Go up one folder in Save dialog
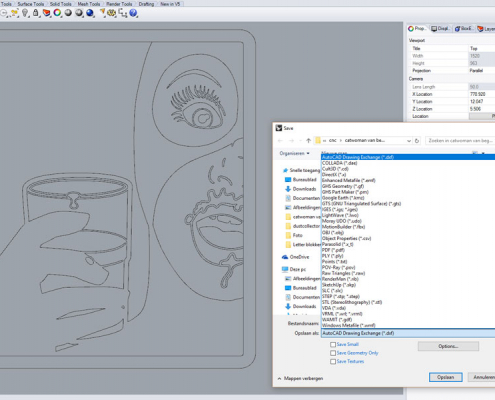Screen dimensions: 495x400 [x=308, y=141]
